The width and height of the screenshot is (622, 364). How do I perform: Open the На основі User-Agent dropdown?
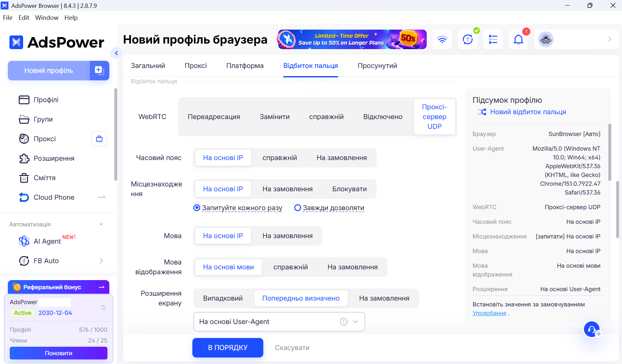[279, 322]
